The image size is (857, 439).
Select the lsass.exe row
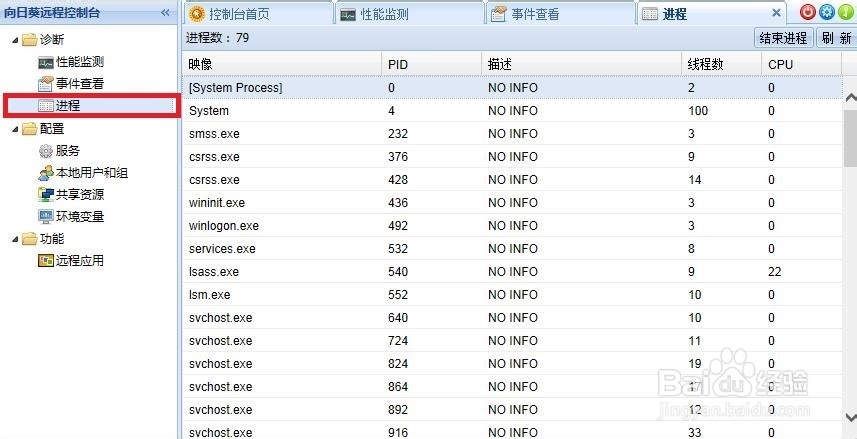pos(512,272)
